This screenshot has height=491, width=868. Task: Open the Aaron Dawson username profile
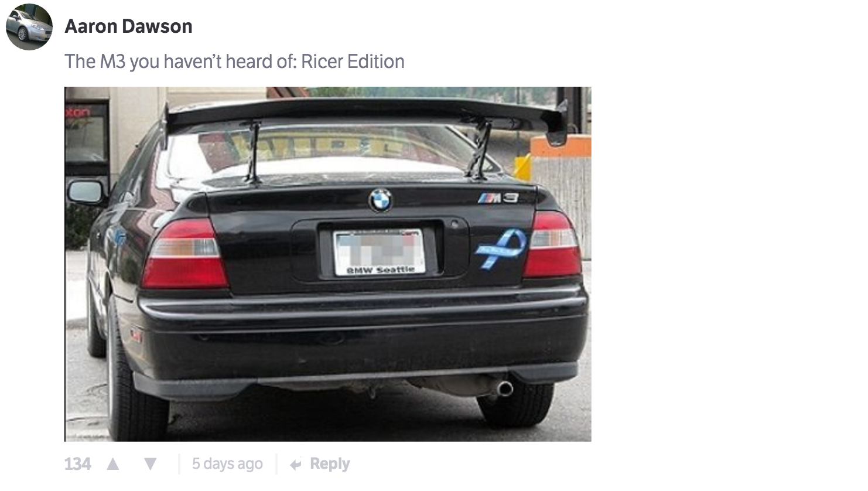(128, 26)
